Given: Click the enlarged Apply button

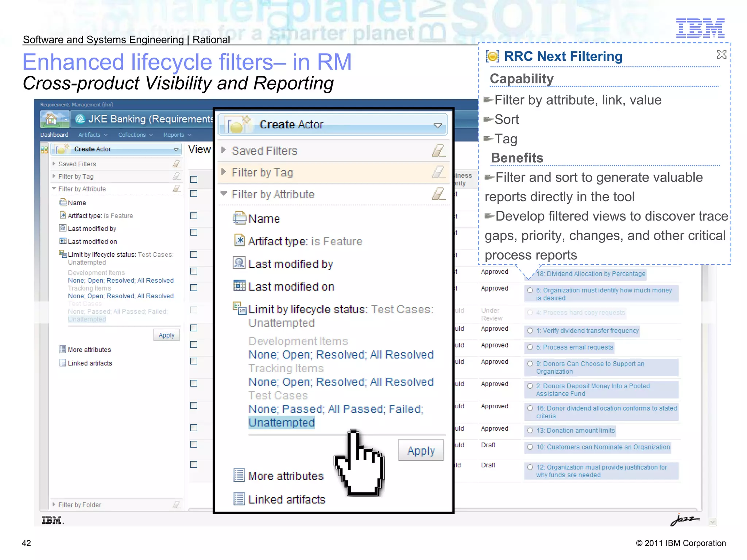Looking at the screenshot, I should pos(421,451).
